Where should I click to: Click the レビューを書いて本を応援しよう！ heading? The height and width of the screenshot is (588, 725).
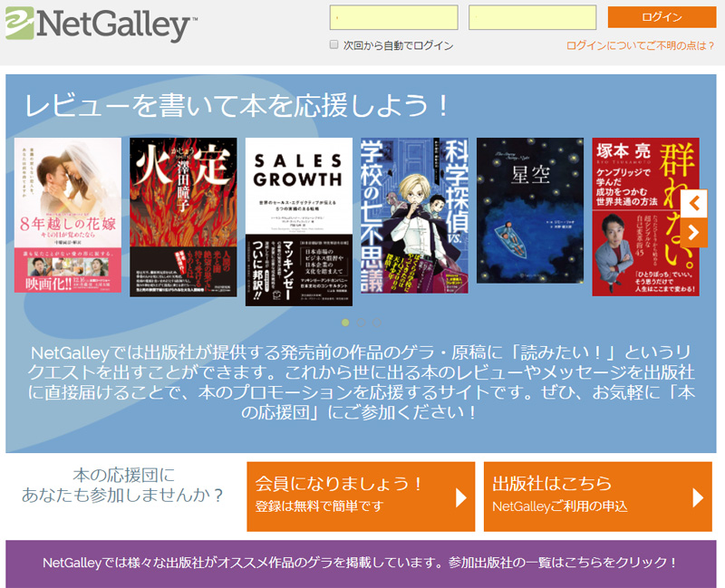tap(237, 106)
